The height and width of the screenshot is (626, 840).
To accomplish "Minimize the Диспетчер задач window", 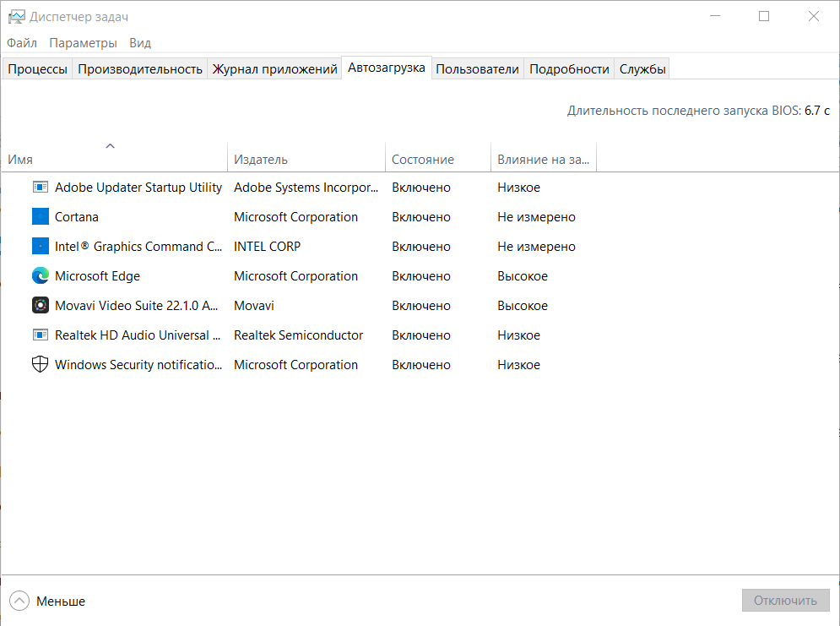I will coord(715,16).
